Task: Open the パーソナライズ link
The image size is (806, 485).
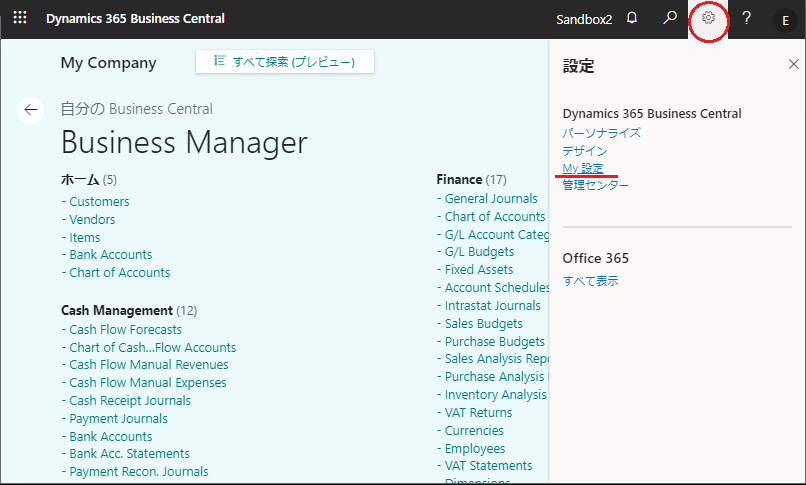Action: coord(601,133)
